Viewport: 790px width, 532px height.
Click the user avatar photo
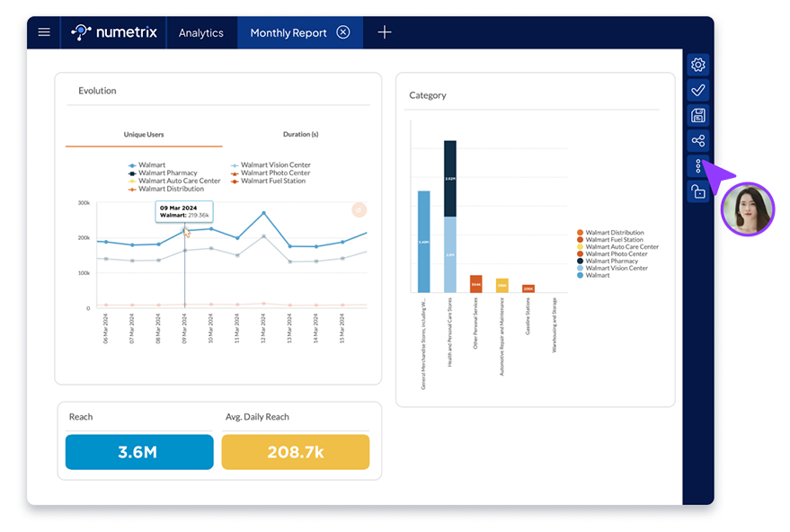[x=748, y=208]
